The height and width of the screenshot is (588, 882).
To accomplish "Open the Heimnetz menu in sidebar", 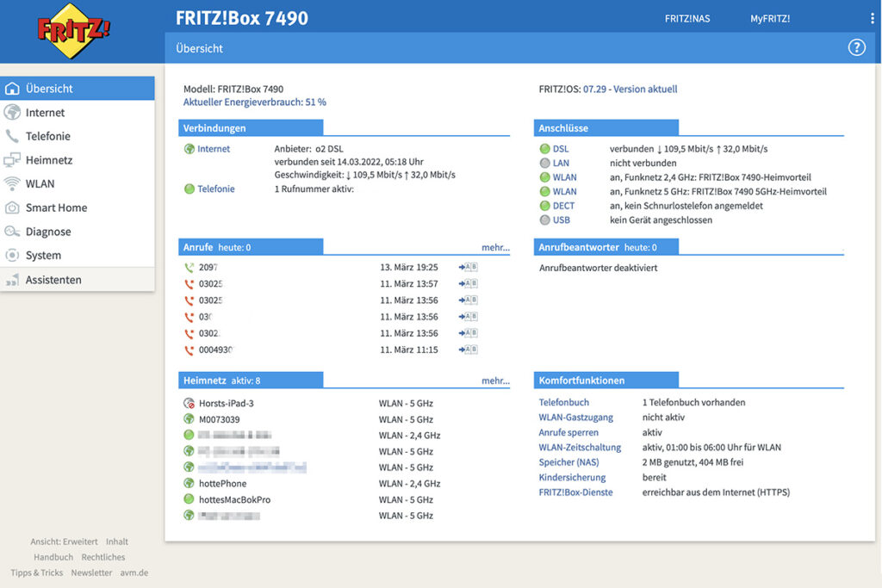I will coord(78,160).
